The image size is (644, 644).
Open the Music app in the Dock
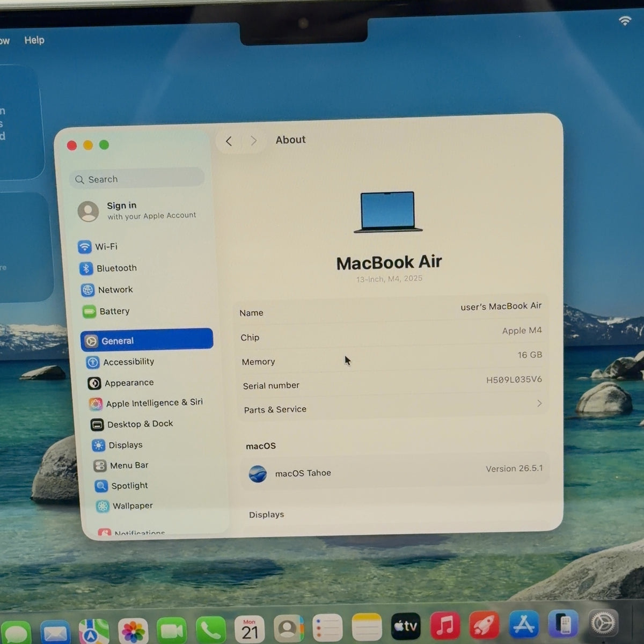(x=445, y=625)
